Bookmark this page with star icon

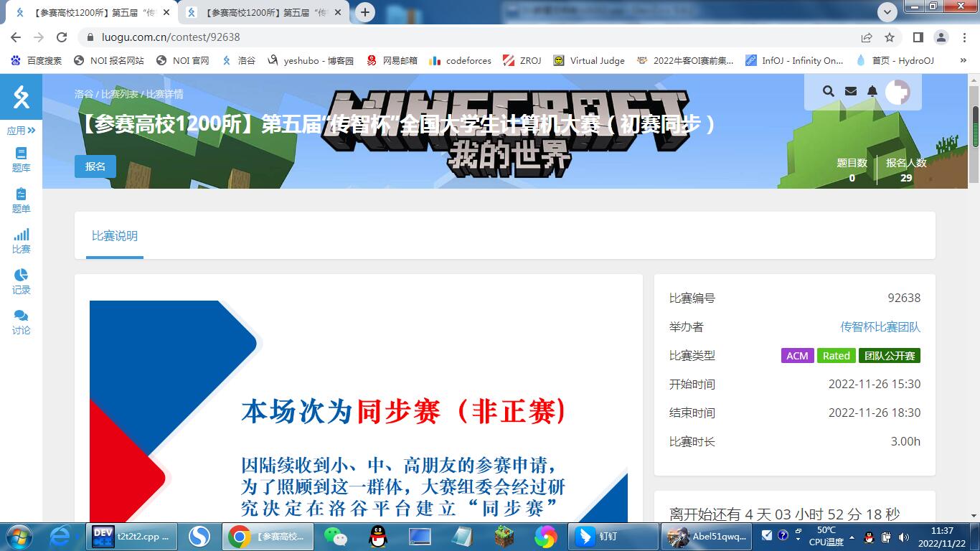890,37
